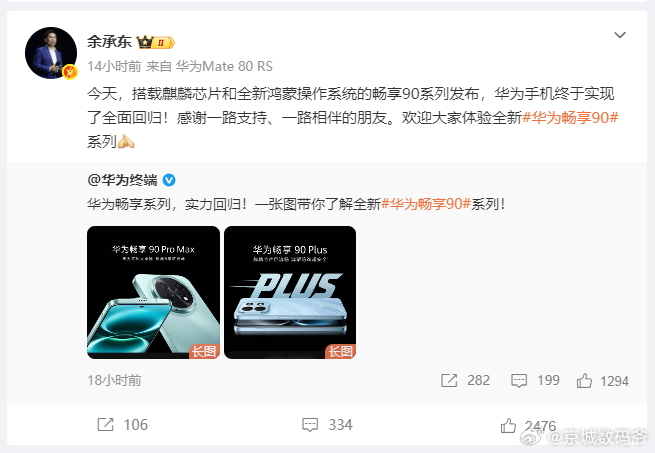Open the 18小时前 timestamp of quoted post
The width and height of the screenshot is (655, 453).
coord(114,380)
